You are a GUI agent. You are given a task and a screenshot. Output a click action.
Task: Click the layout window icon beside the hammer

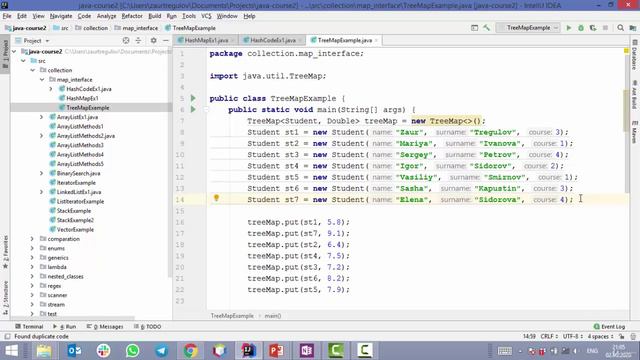[474, 28]
